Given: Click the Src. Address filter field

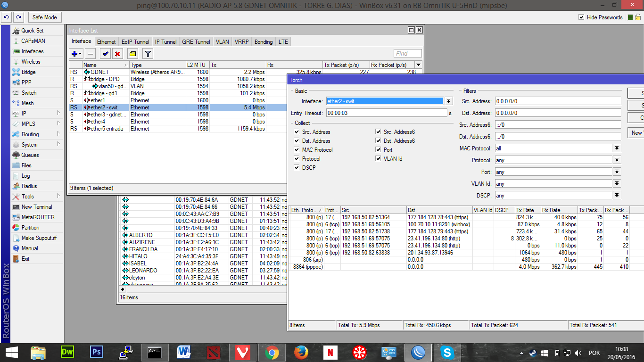Looking at the screenshot, I should (x=558, y=101).
